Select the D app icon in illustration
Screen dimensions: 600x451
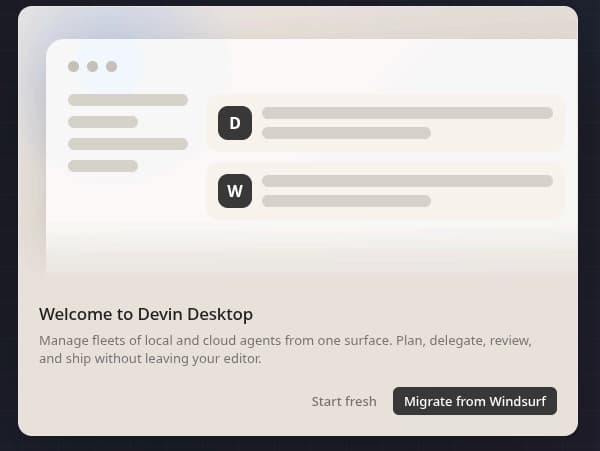pyautogui.click(x=235, y=123)
